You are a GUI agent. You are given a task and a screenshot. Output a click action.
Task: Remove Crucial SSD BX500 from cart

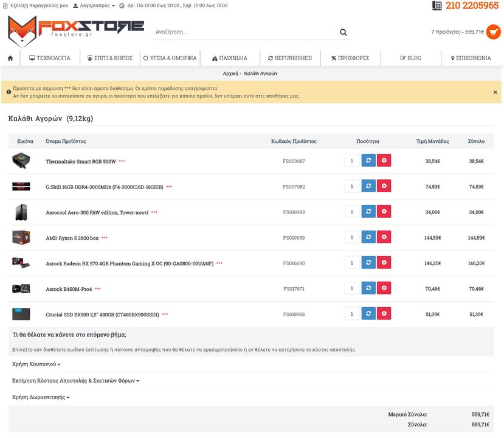384,313
